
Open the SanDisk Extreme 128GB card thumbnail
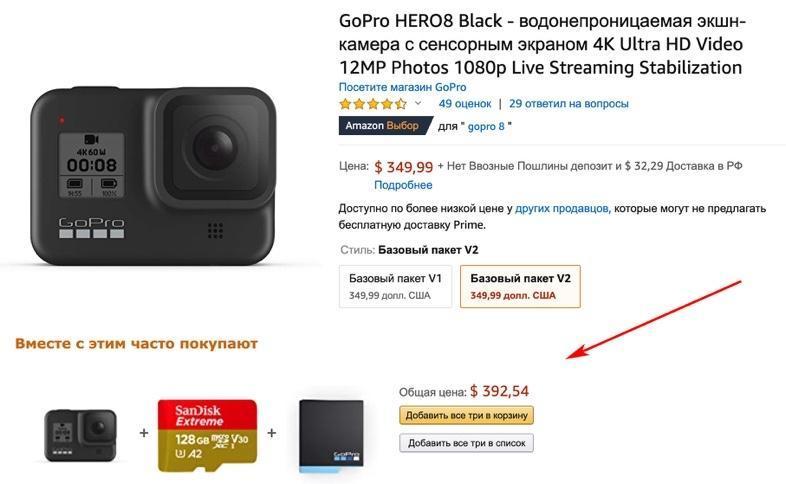coord(208,435)
